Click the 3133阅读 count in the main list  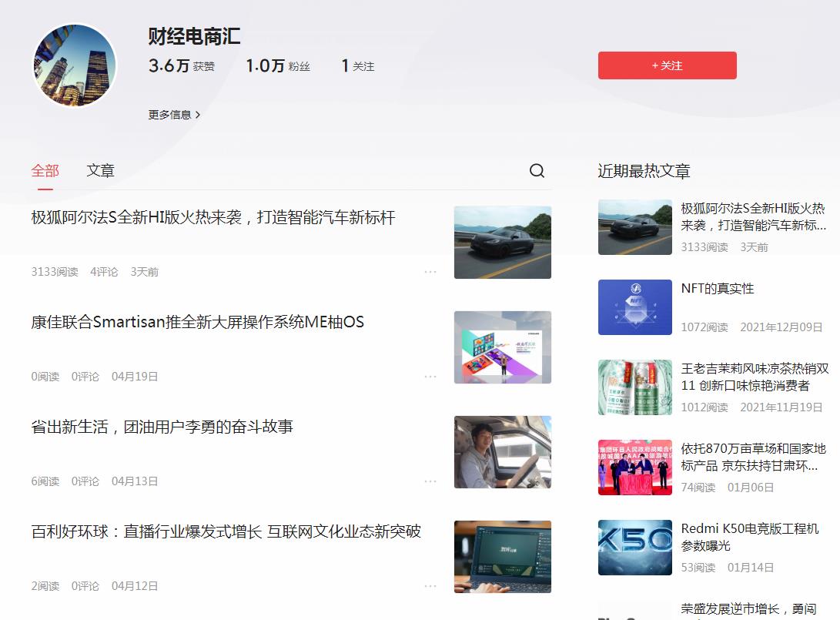tap(55, 272)
